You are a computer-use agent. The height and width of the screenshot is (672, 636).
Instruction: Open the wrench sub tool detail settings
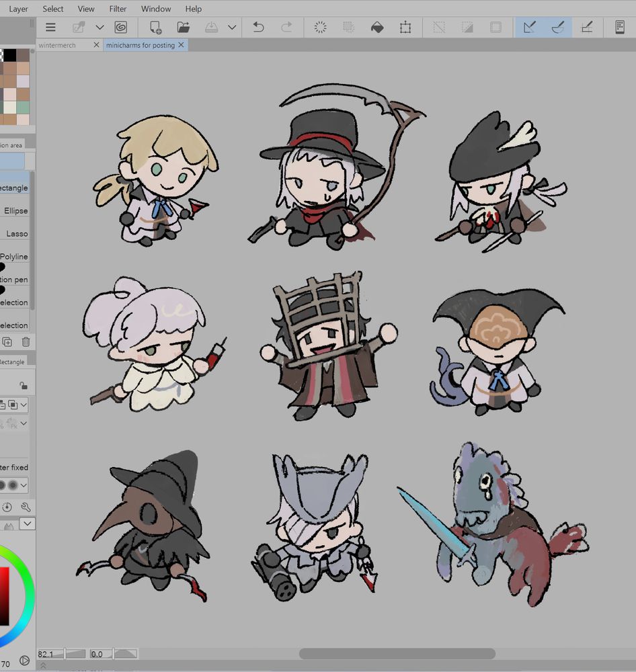point(26,507)
